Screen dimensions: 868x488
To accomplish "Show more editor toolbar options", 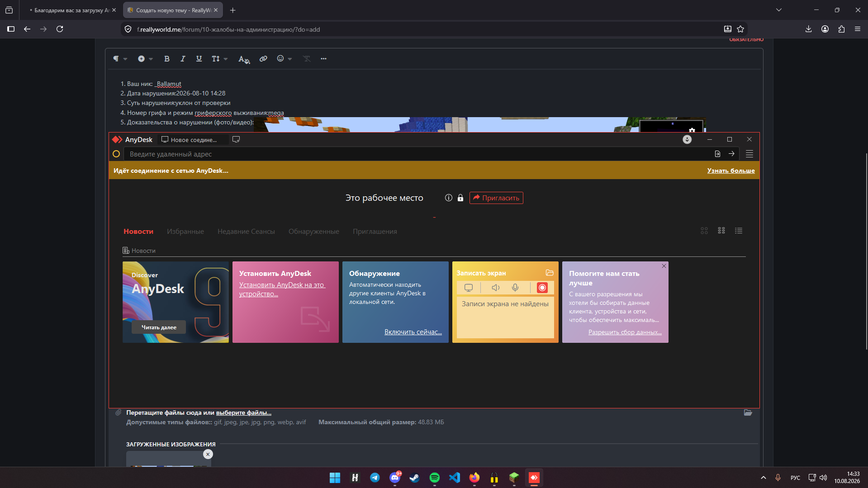I will [323, 59].
